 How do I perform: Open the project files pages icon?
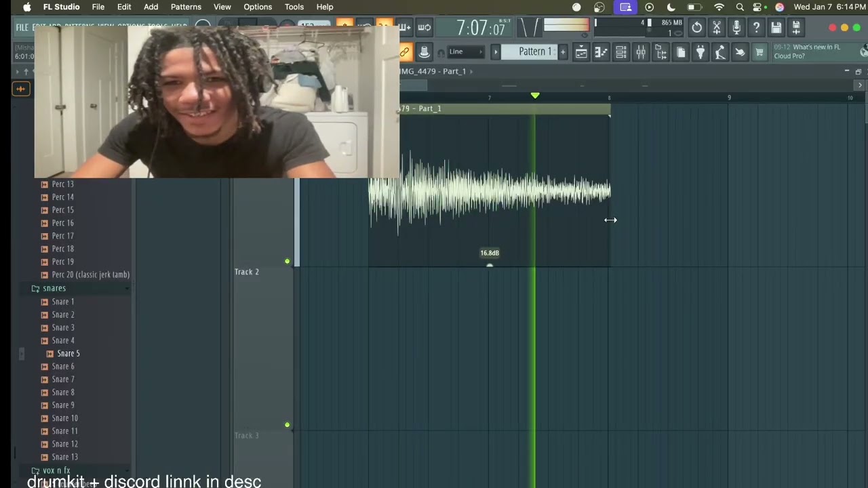pos(680,52)
